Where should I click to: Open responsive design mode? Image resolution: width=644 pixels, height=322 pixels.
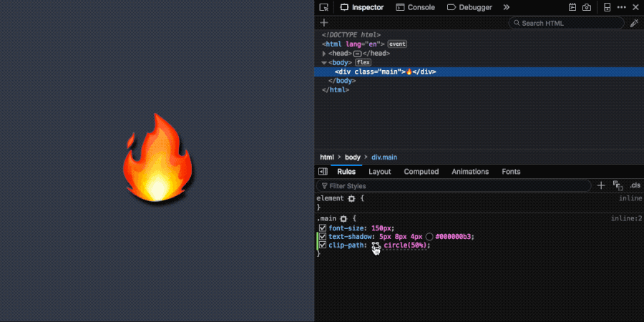click(x=608, y=7)
